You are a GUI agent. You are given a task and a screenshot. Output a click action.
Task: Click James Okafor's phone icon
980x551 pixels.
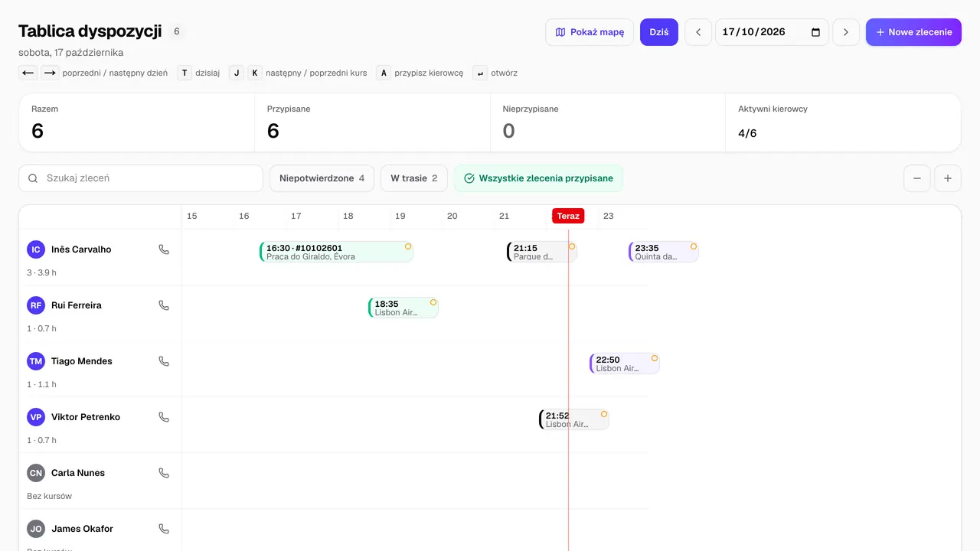tap(164, 529)
